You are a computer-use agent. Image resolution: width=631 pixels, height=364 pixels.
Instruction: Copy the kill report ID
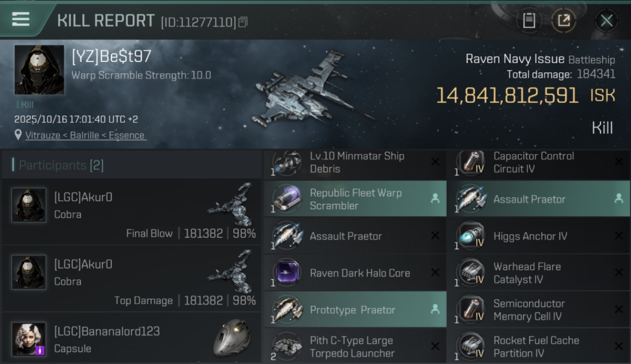[243, 22]
